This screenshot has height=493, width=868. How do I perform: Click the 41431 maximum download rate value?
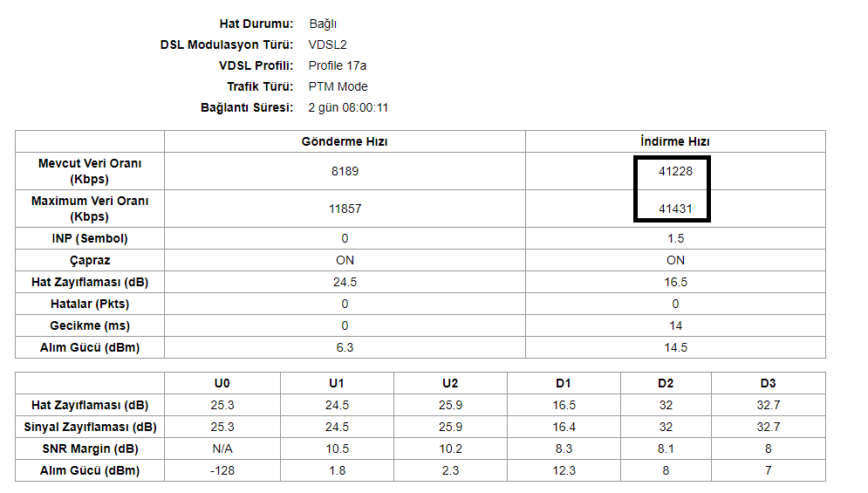point(675,209)
